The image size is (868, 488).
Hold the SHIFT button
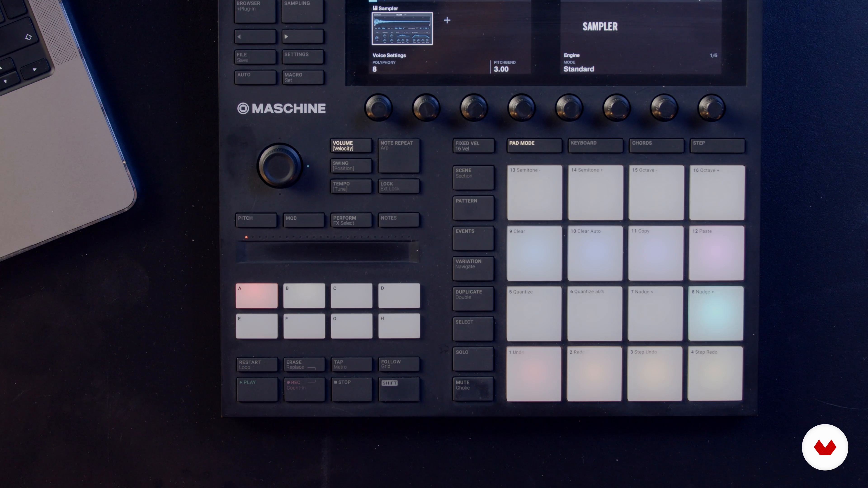[399, 389]
